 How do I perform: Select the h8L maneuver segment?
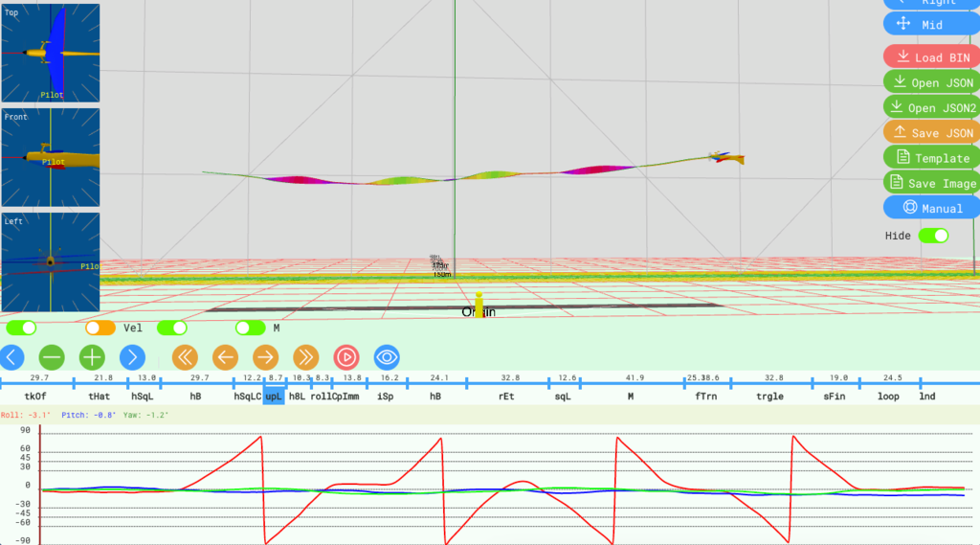(x=297, y=397)
